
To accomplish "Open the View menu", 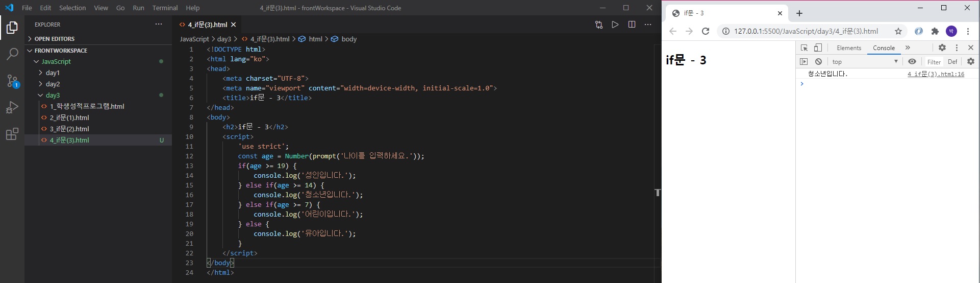I will [x=101, y=8].
